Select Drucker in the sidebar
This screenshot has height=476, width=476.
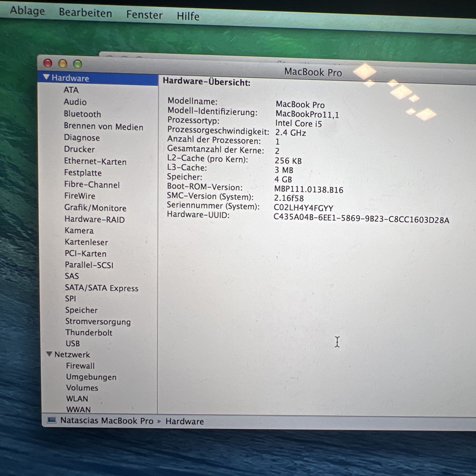point(79,149)
